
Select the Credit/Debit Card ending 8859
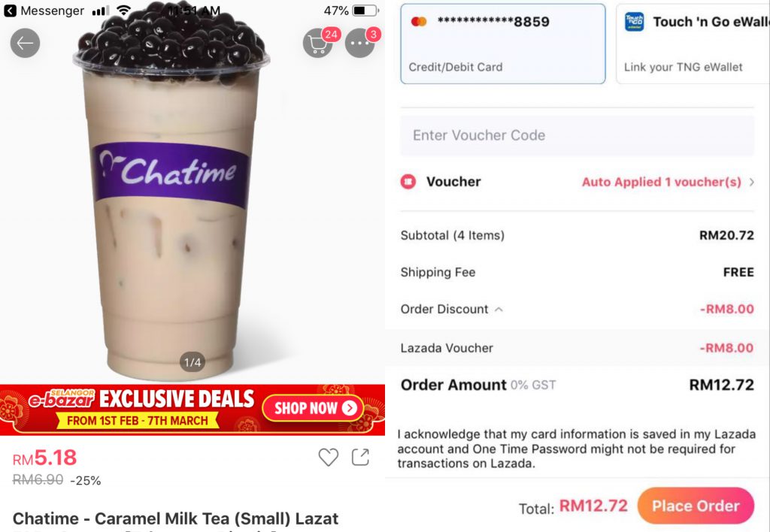pyautogui.click(x=503, y=44)
